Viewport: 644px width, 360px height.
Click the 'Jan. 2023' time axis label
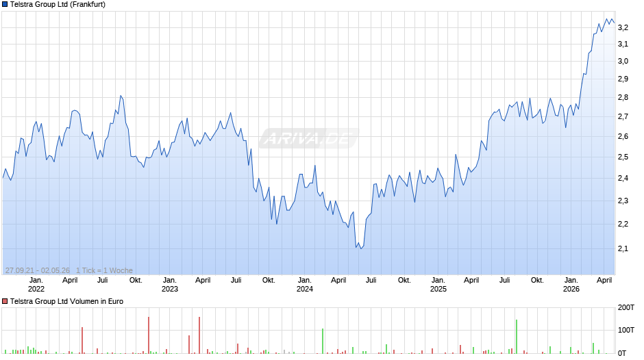170,285
